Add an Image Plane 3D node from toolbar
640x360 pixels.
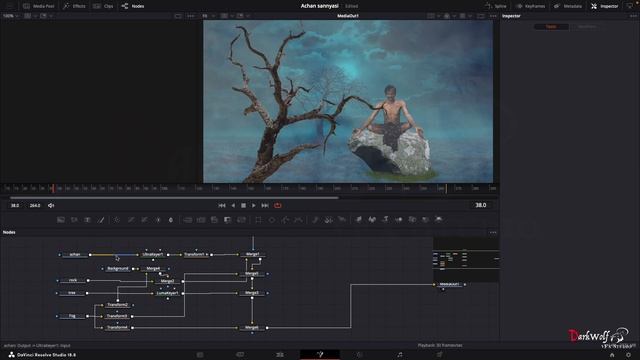coord(359,220)
